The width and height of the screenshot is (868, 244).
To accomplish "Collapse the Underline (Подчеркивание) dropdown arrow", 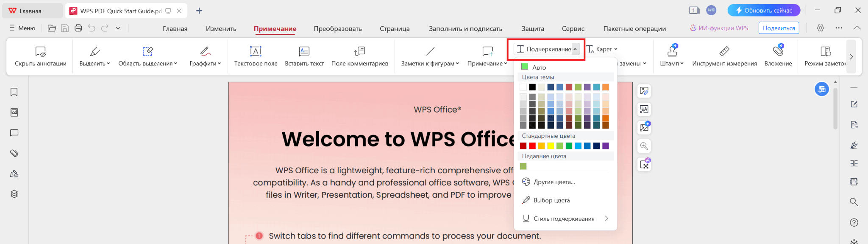I will click(575, 49).
